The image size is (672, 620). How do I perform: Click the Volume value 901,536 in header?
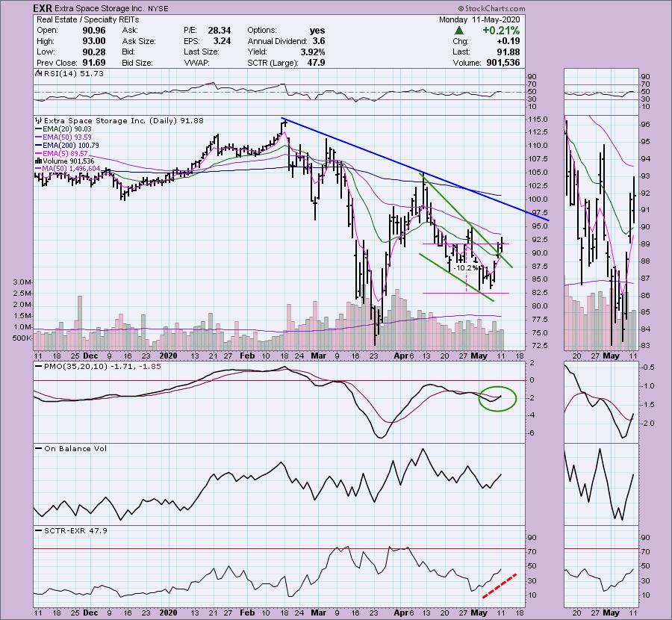point(503,63)
